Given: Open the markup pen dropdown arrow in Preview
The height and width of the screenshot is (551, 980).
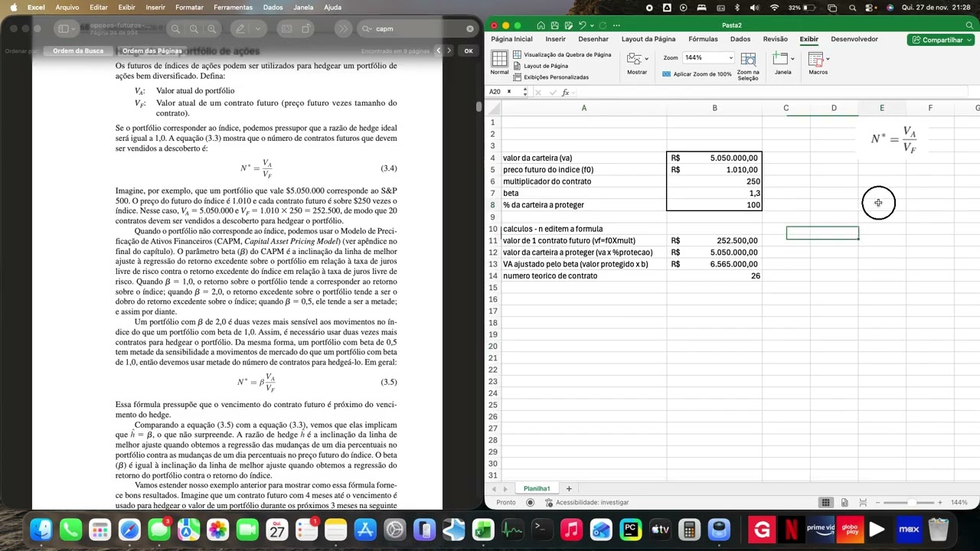Looking at the screenshot, I should point(258,29).
